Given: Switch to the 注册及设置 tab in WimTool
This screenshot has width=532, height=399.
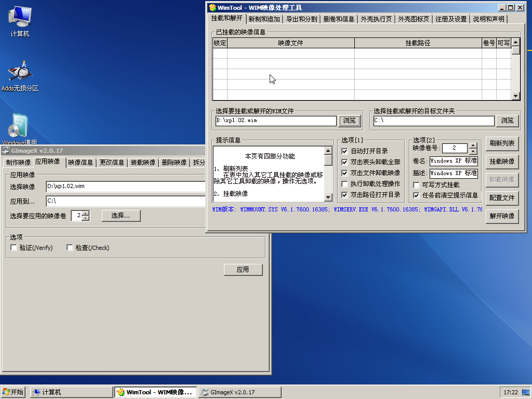Looking at the screenshot, I should click(x=451, y=19).
